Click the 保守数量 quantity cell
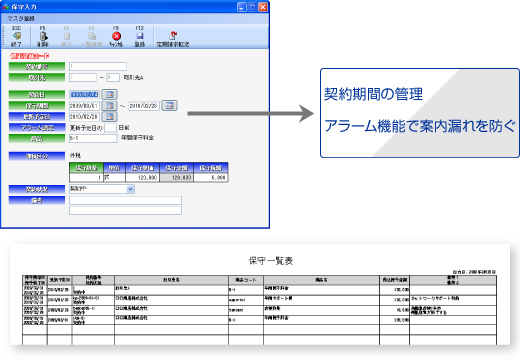The width and height of the screenshot is (520, 360). pos(86,178)
